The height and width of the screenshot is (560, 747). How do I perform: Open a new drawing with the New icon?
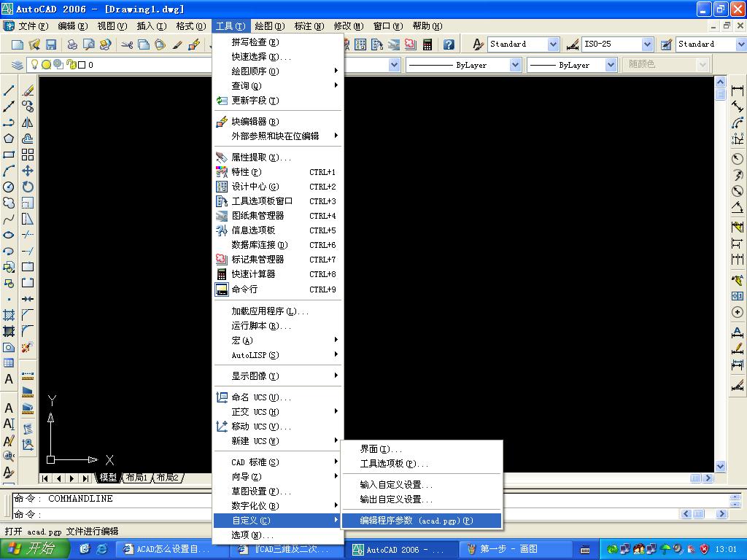[17, 44]
